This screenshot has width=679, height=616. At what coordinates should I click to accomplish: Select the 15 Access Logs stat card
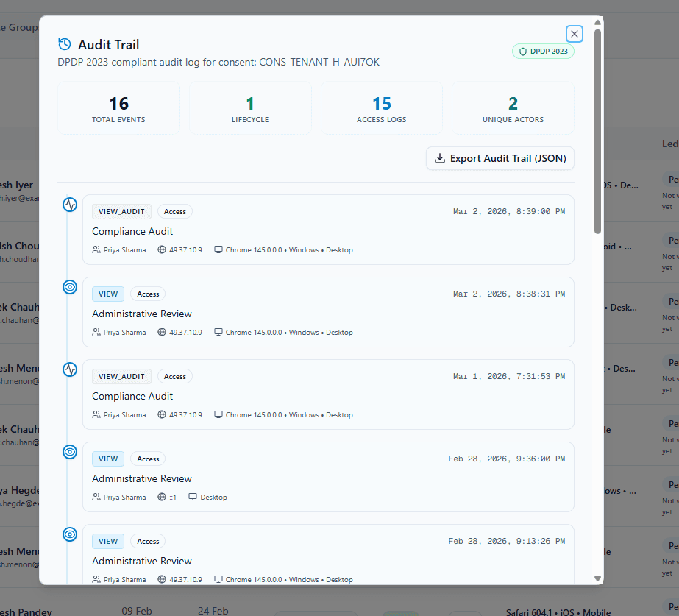(x=381, y=107)
